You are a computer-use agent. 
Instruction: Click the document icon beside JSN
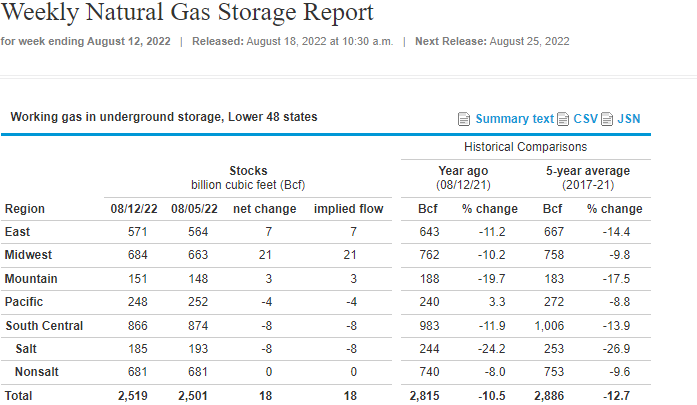coord(607,119)
